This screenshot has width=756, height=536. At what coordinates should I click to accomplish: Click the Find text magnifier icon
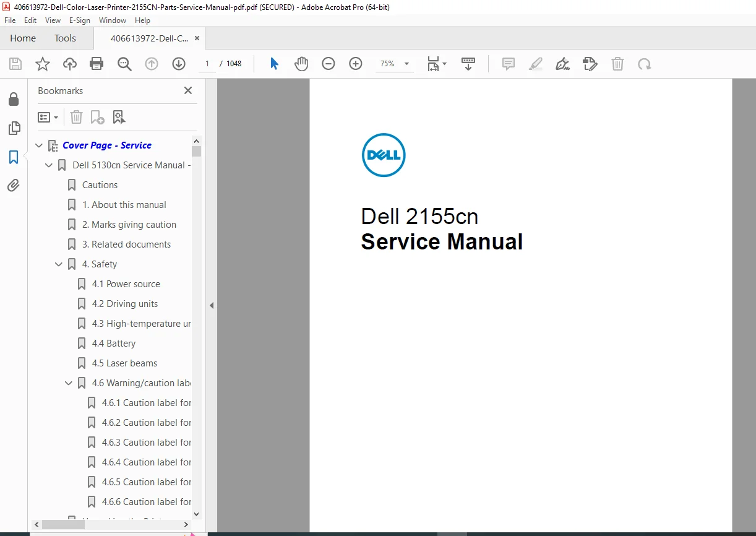(x=124, y=64)
